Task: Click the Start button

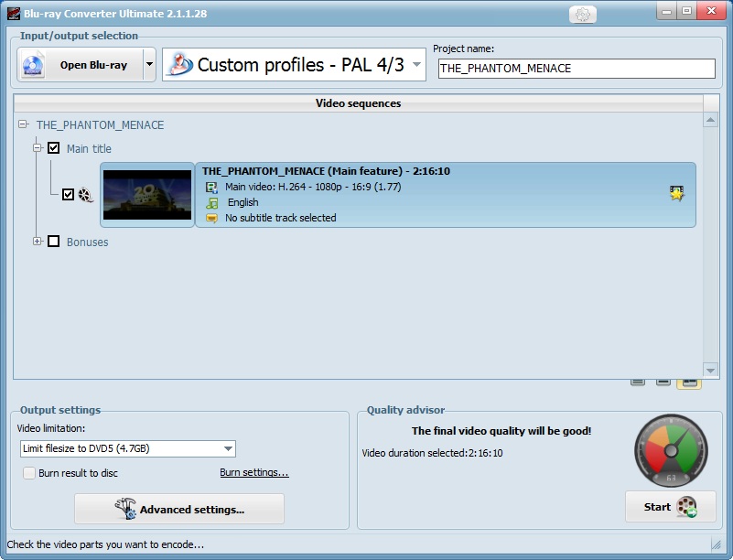Action: 671,507
